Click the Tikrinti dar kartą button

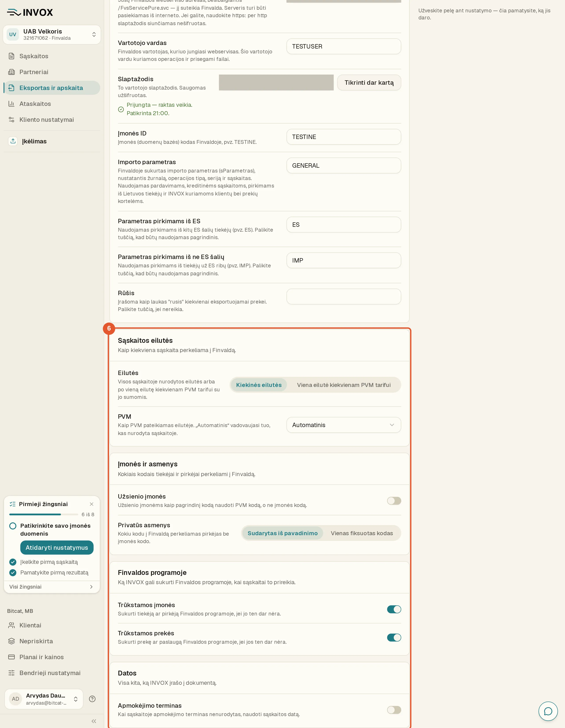[x=369, y=83]
